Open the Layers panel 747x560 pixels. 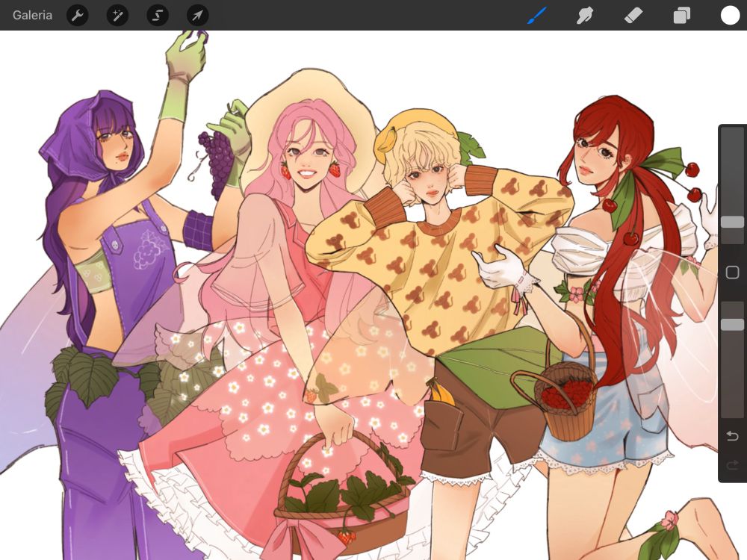[x=682, y=16]
